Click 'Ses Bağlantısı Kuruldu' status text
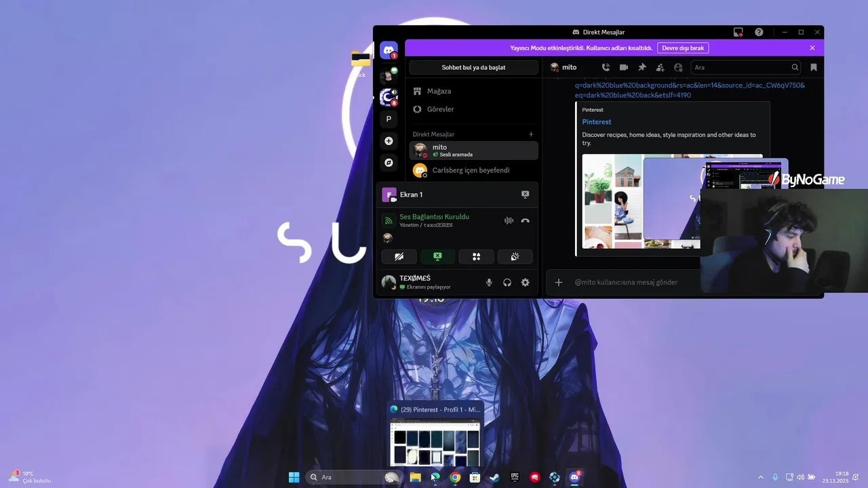Viewport: 868px width, 488px height. pos(434,217)
